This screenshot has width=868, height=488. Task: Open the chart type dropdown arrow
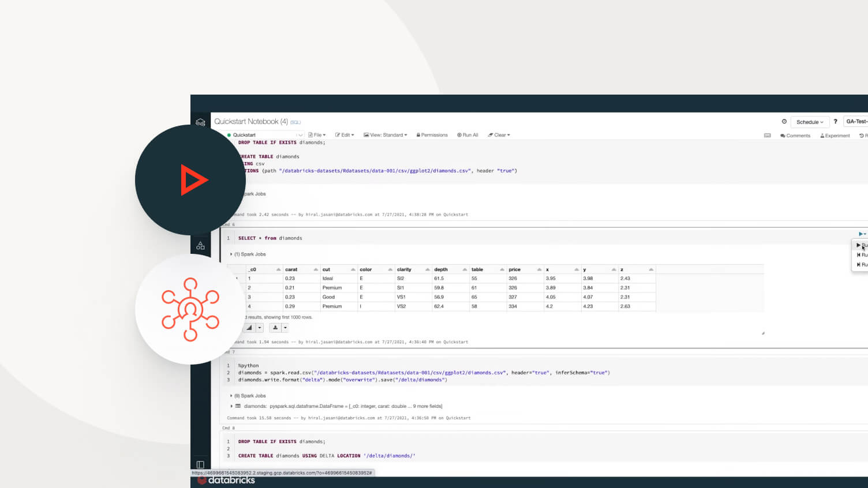[x=260, y=328]
